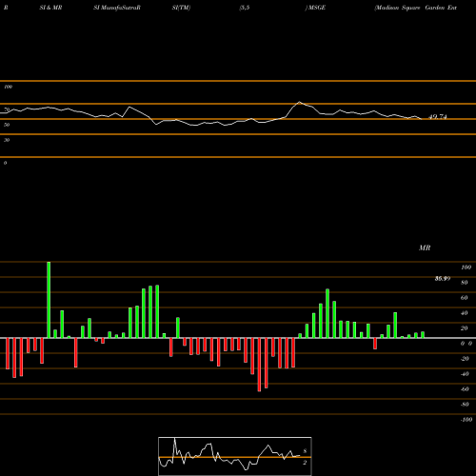Click the "Madison Square Garden Ent" title
The image size is (476, 476).
point(416,8)
